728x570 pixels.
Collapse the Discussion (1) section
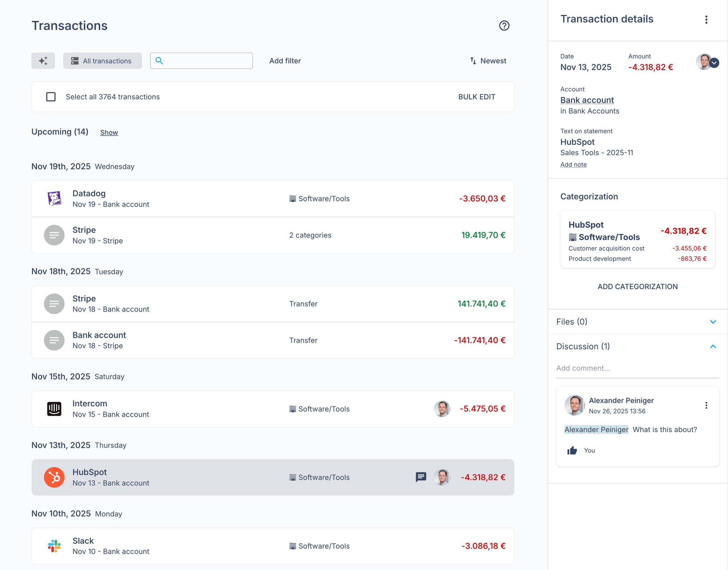[713, 346]
